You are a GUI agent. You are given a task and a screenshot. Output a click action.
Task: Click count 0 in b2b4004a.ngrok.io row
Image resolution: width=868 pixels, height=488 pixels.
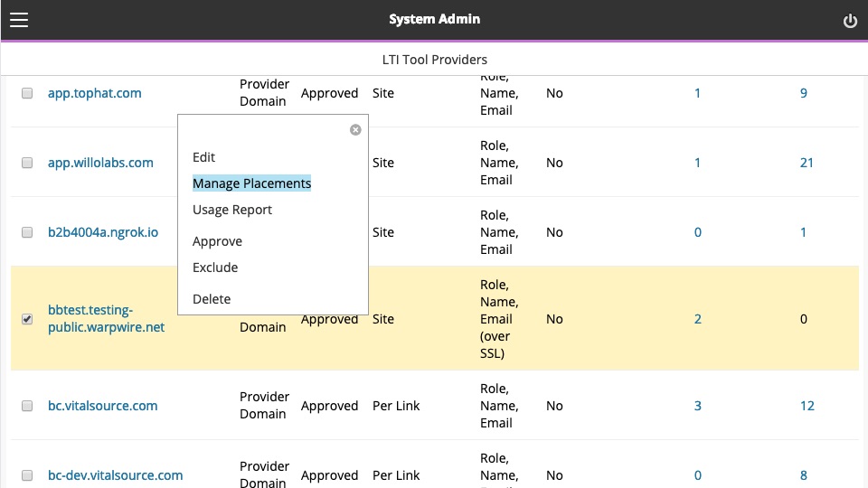pos(697,232)
